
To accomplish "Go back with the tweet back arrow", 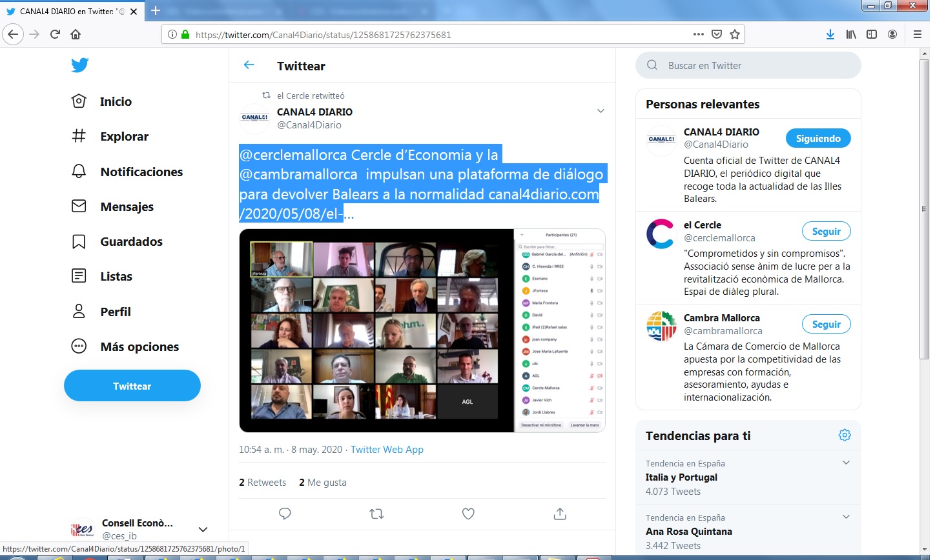I will pos(249,65).
